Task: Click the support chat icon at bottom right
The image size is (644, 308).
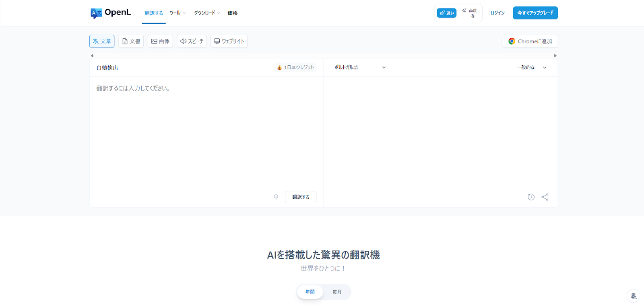Action: (x=634, y=296)
